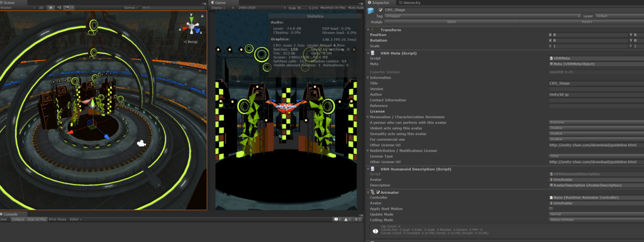644x242 pixels.
Task: Open the Editor dropdown in Console
Action: click(x=75, y=219)
